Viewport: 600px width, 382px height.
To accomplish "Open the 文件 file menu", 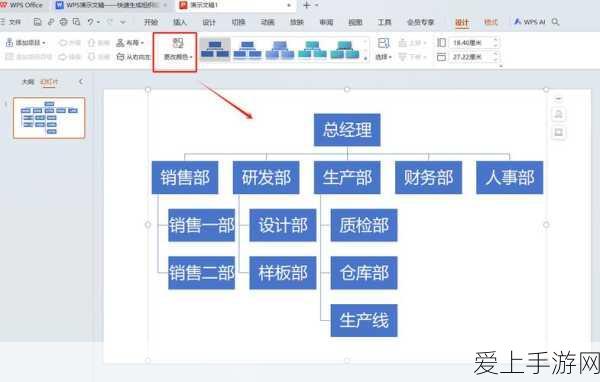I will point(11,22).
